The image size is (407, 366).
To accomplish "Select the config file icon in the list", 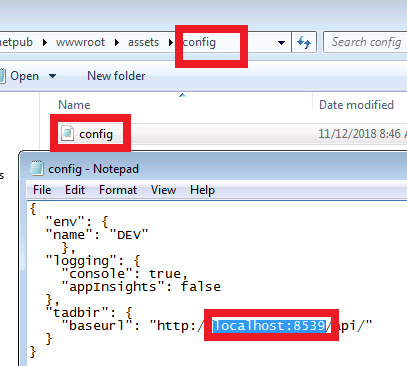I will [67, 133].
